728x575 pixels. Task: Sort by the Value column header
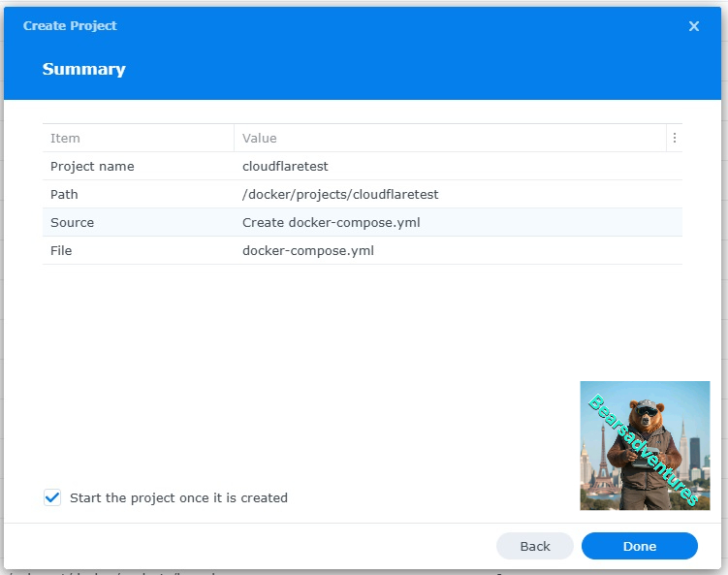pyautogui.click(x=260, y=138)
